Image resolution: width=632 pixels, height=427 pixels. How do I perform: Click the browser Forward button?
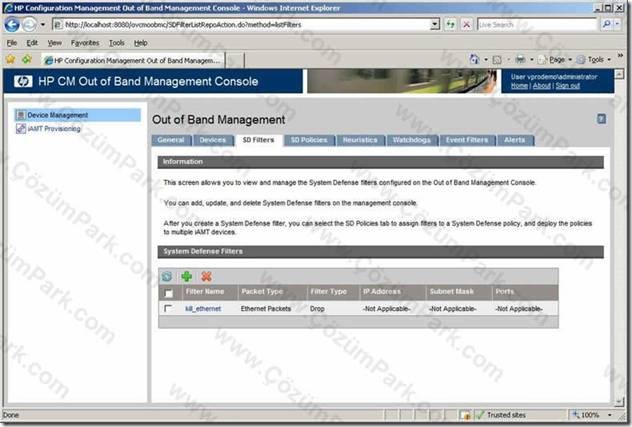(29, 25)
